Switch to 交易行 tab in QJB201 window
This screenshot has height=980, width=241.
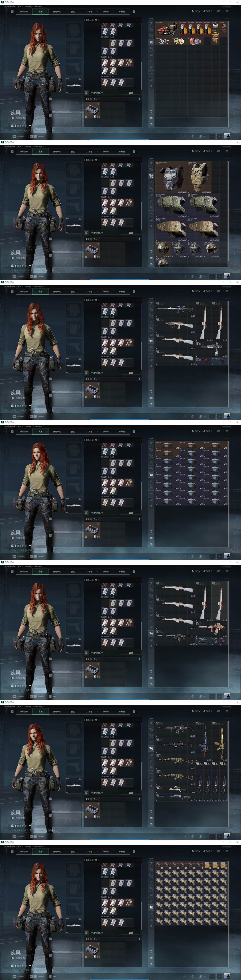coord(89,711)
